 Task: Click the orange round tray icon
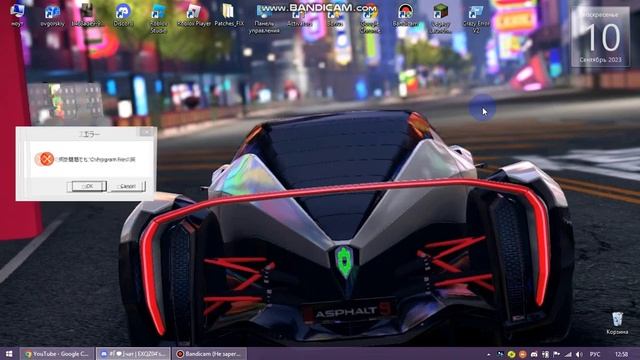(x=522, y=354)
